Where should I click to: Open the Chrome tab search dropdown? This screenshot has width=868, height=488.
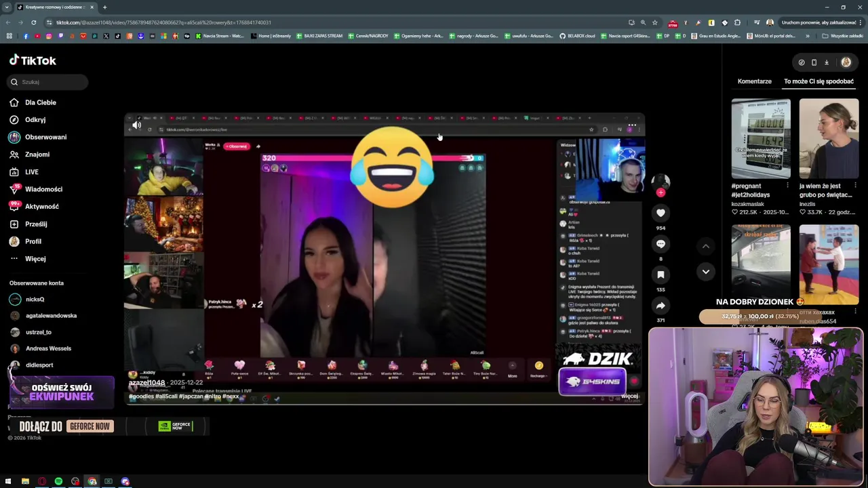6,7
